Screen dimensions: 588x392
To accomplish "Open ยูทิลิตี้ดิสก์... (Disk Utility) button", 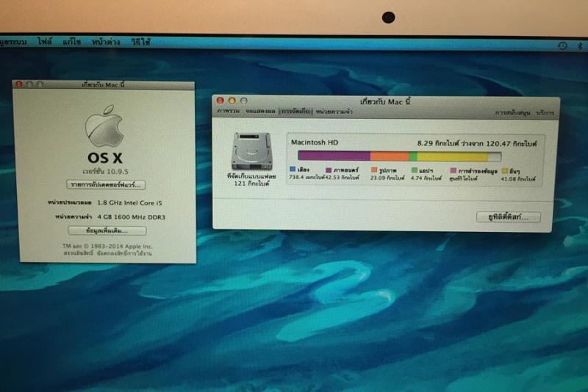I will click(509, 217).
